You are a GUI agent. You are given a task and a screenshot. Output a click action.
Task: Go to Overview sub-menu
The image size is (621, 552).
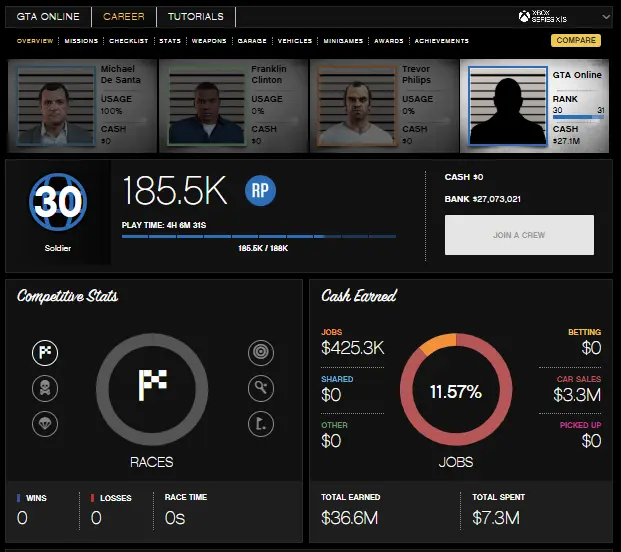point(35,41)
